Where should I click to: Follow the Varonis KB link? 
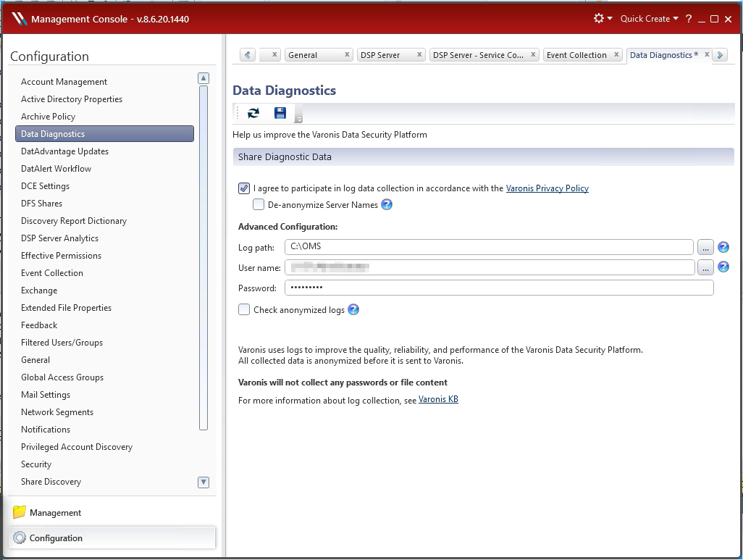click(x=438, y=399)
